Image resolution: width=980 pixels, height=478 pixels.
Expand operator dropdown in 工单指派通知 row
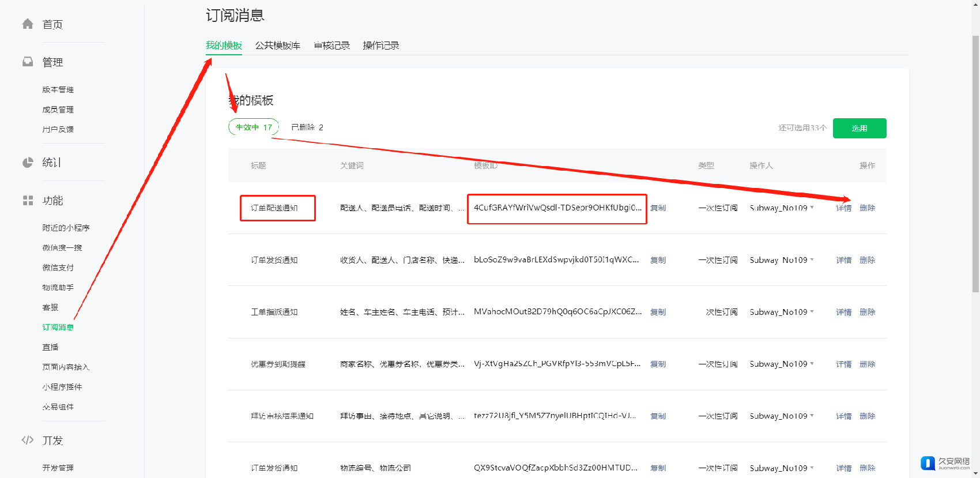coord(812,311)
